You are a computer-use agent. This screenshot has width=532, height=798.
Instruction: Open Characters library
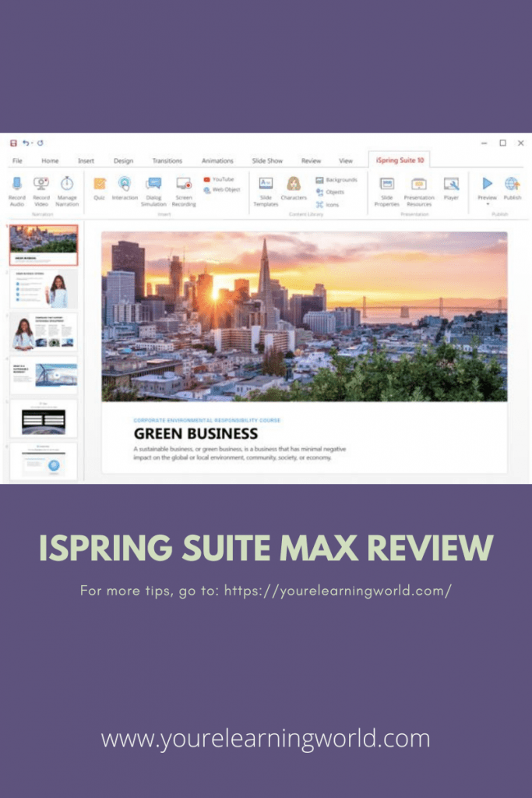pyautogui.click(x=294, y=188)
